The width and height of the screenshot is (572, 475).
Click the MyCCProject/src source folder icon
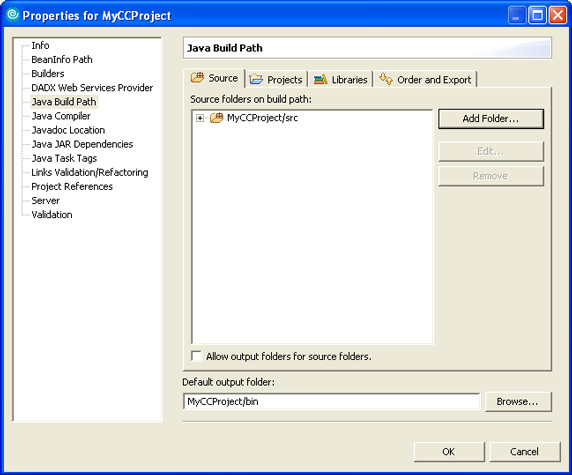pos(217,117)
